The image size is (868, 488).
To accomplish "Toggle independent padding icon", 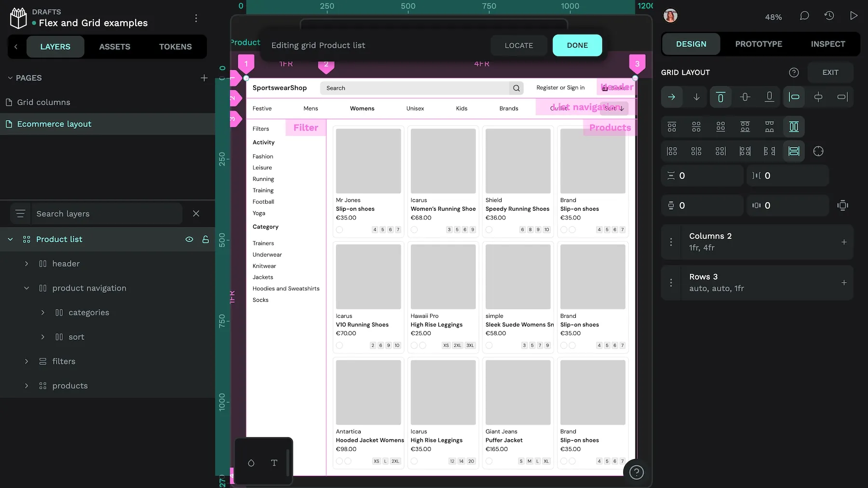I will pyautogui.click(x=842, y=205).
